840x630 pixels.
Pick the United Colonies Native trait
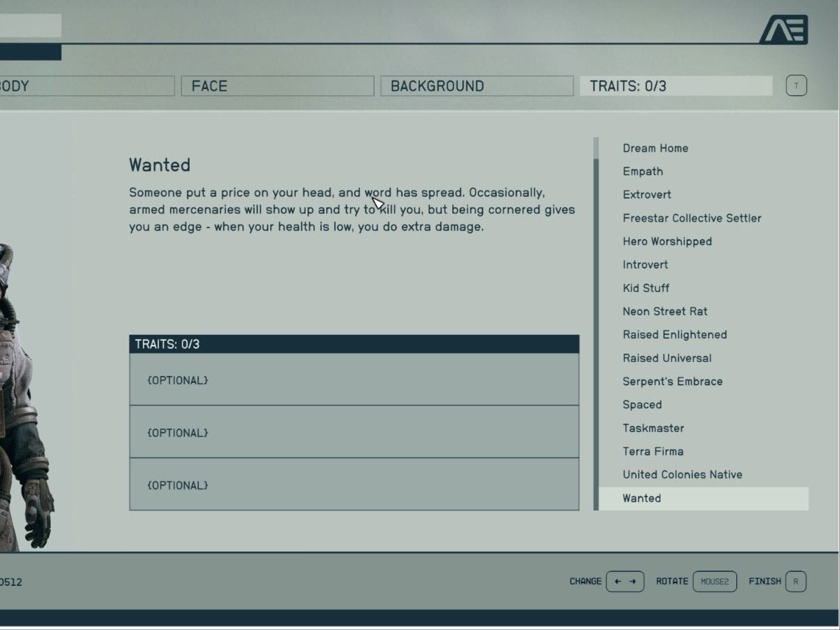pos(682,475)
